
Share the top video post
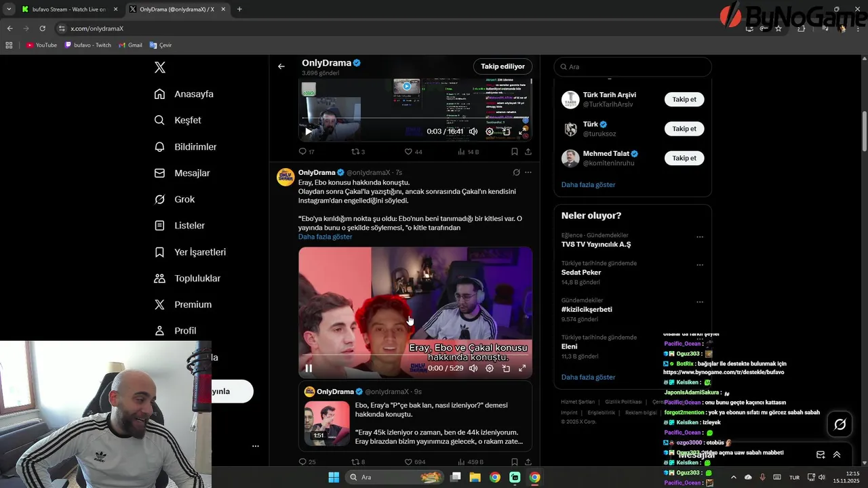[x=528, y=152]
